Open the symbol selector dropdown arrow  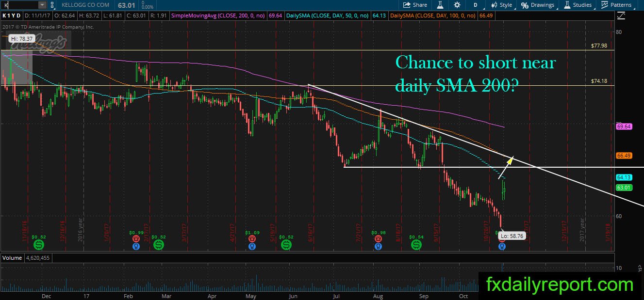(x=42, y=5)
